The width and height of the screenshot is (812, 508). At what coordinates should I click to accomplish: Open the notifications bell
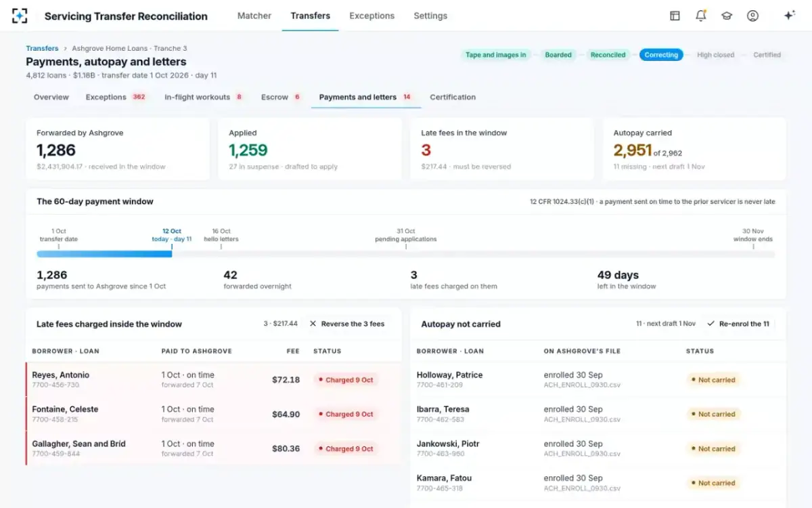click(x=701, y=16)
